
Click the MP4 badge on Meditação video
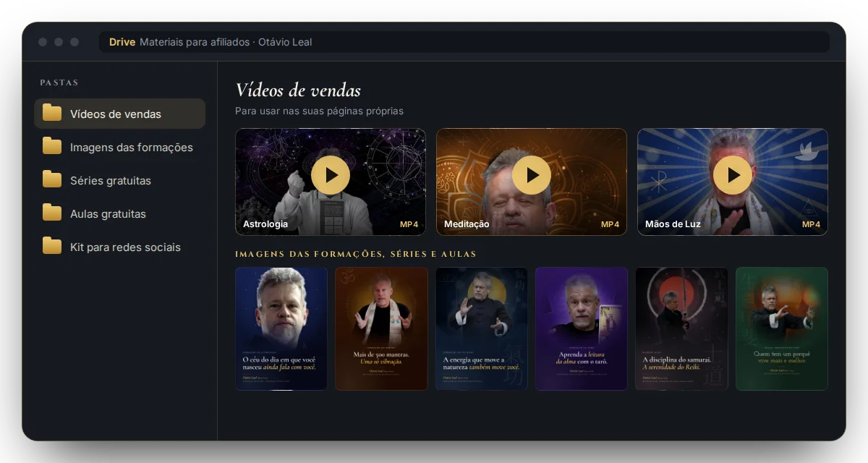(610, 224)
